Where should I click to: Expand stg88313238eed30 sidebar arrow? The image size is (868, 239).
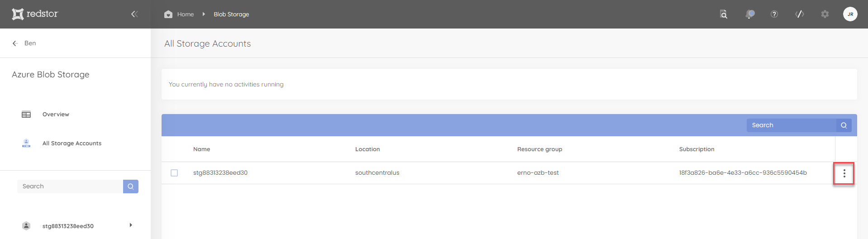131,225
